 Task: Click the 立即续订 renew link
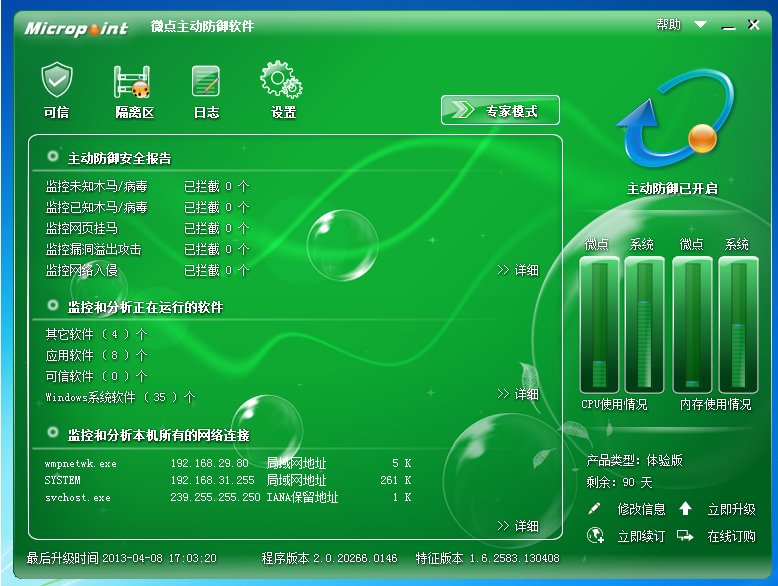641,536
